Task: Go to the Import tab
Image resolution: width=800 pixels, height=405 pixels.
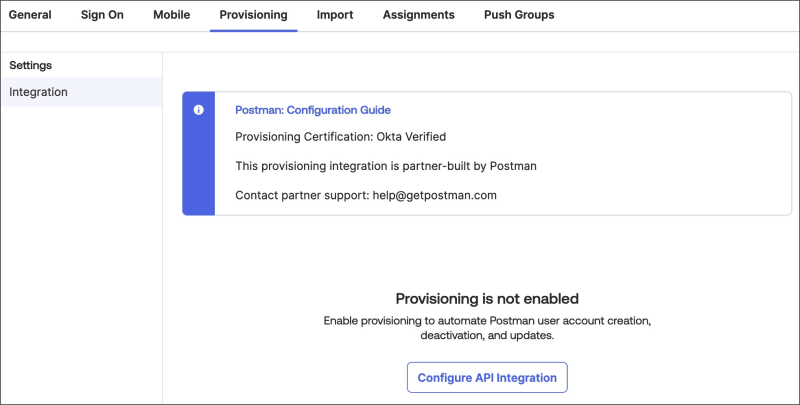Action: [334, 15]
